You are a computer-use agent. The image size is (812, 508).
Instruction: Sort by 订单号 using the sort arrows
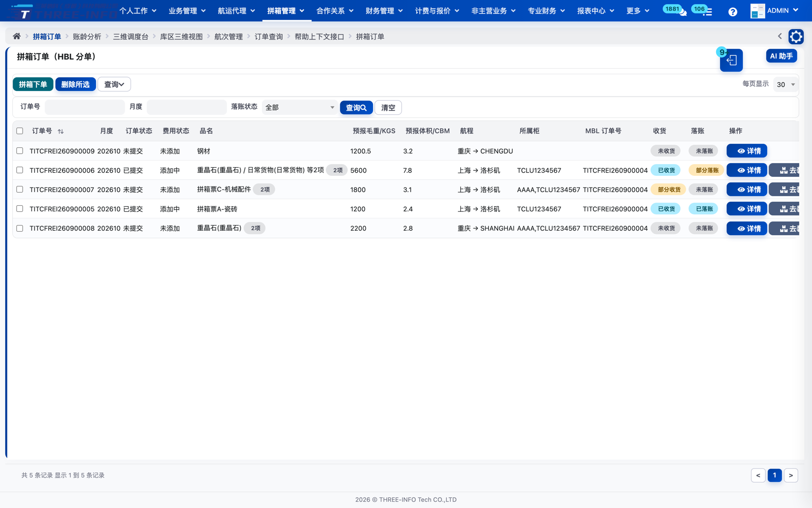click(x=60, y=131)
